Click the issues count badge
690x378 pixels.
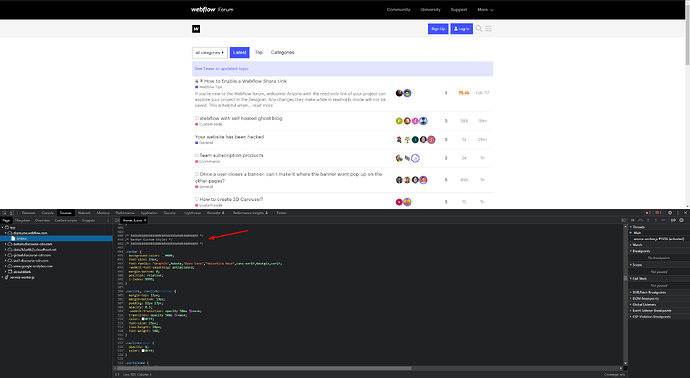[658, 213]
